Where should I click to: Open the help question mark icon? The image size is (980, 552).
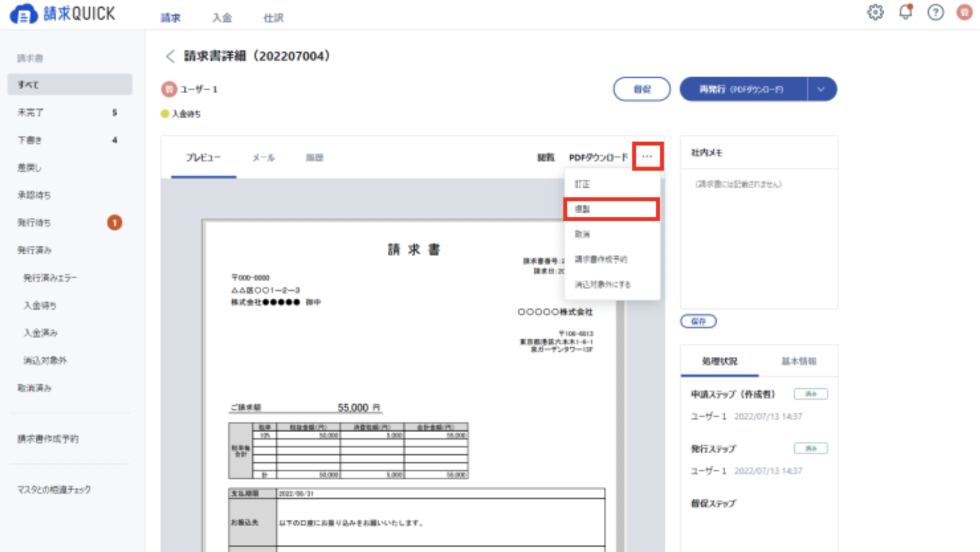pos(935,12)
